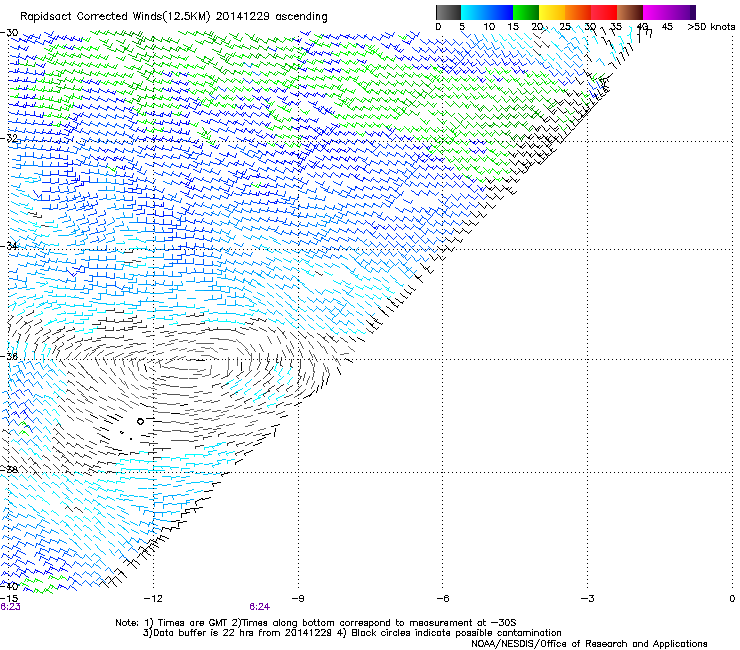Click the date '20141229 ascending' in title
740x650 pixels.
coord(271,17)
